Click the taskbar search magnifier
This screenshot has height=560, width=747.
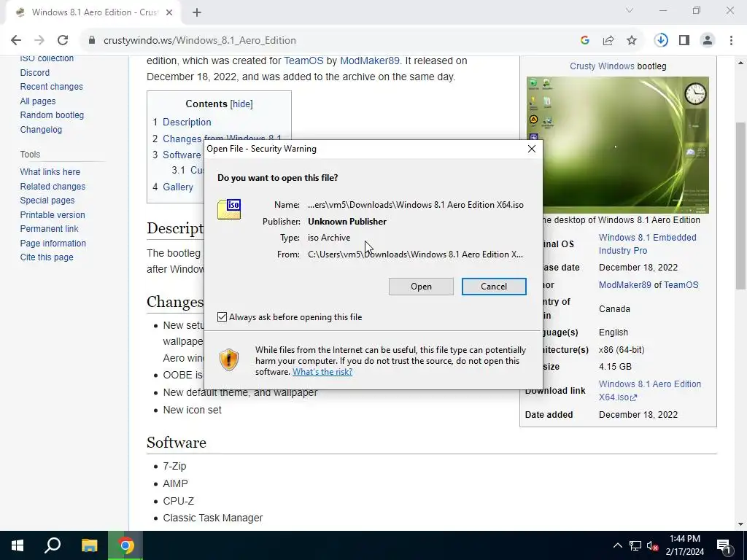(x=53, y=545)
